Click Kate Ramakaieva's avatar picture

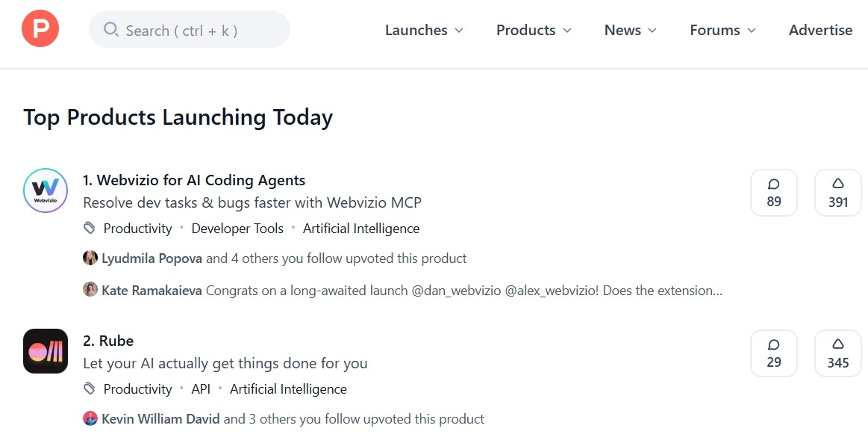click(x=90, y=289)
